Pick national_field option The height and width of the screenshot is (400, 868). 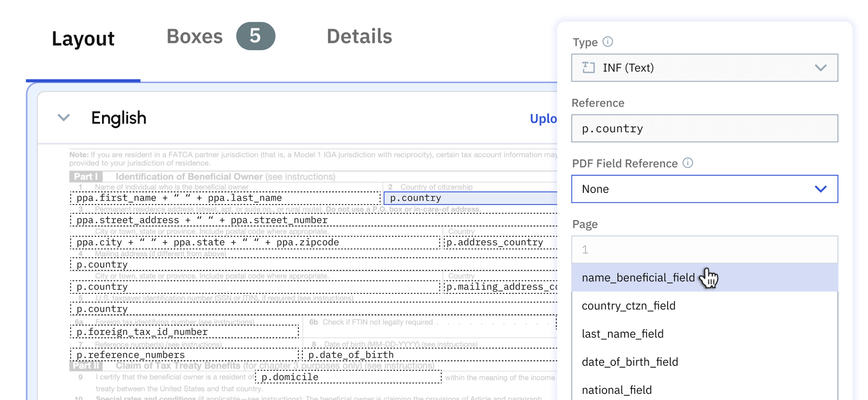(705, 390)
